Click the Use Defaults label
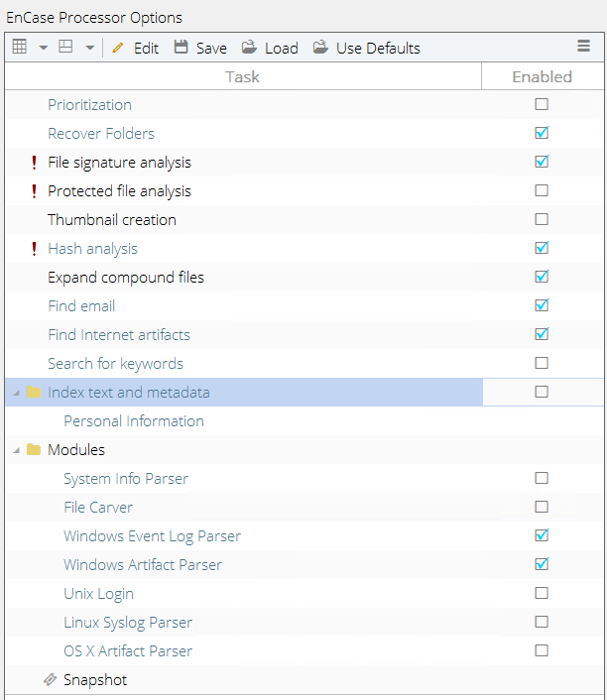 click(x=378, y=49)
